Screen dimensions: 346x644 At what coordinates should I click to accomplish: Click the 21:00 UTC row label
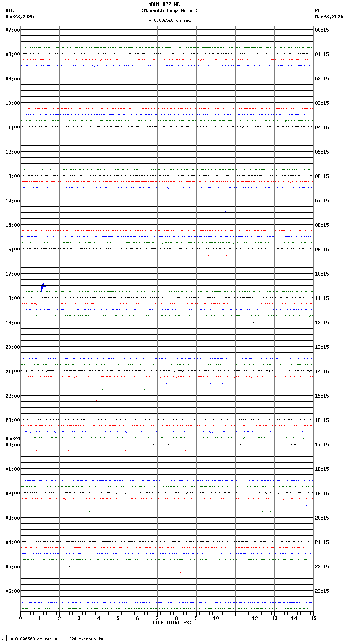click(13, 372)
